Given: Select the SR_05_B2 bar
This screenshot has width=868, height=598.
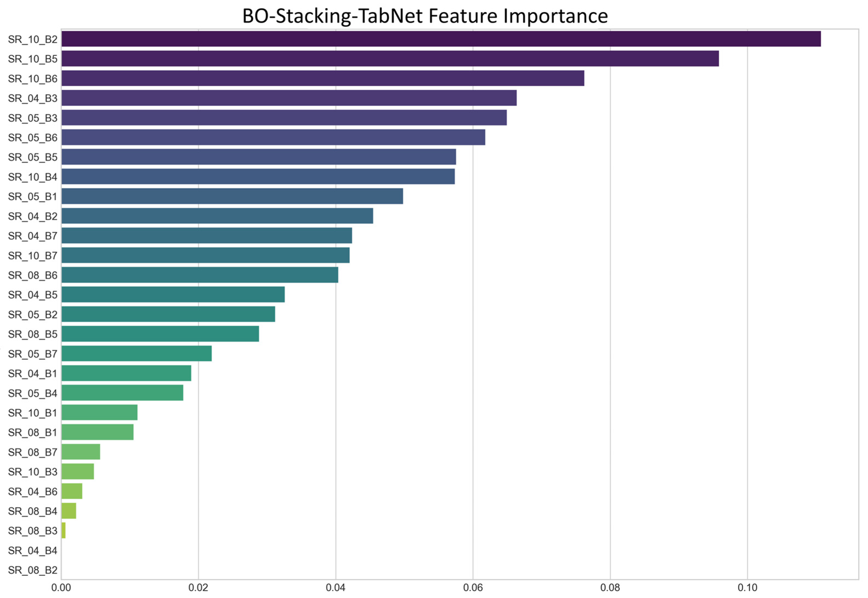Looking at the screenshot, I should click(169, 314).
